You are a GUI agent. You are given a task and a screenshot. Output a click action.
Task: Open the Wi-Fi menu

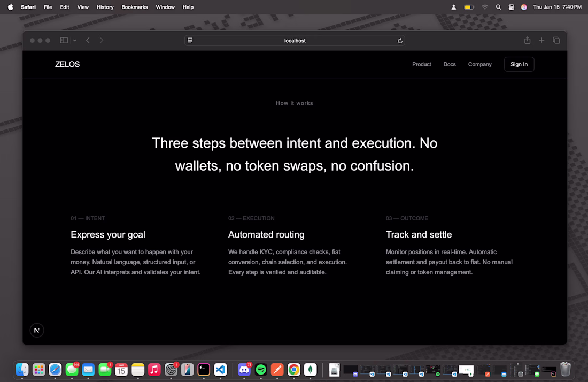(x=485, y=7)
